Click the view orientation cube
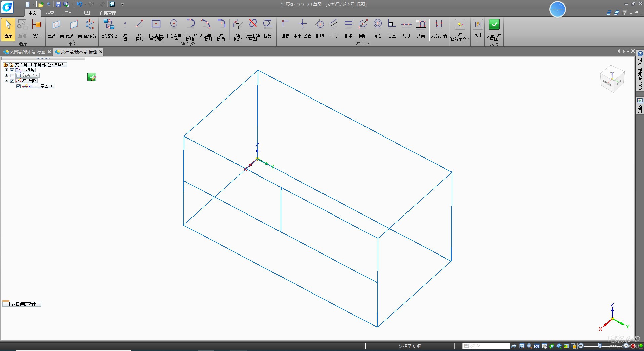 click(612, 79)
